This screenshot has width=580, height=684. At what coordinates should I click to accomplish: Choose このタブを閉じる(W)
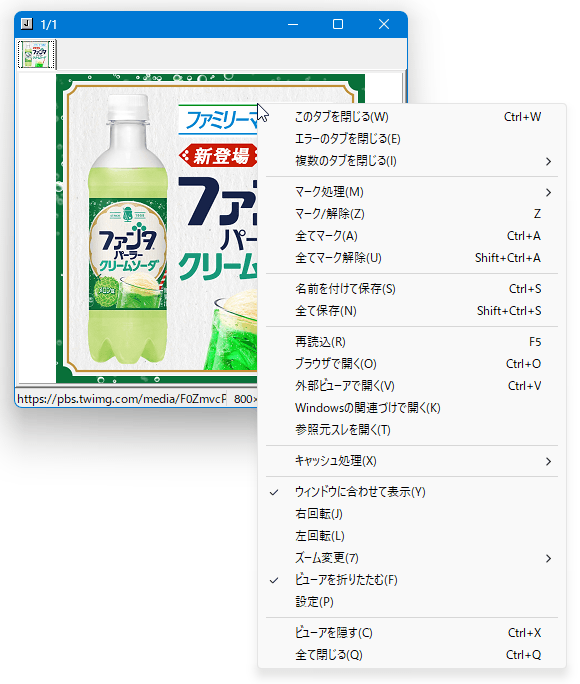click(x=412, y=117)
